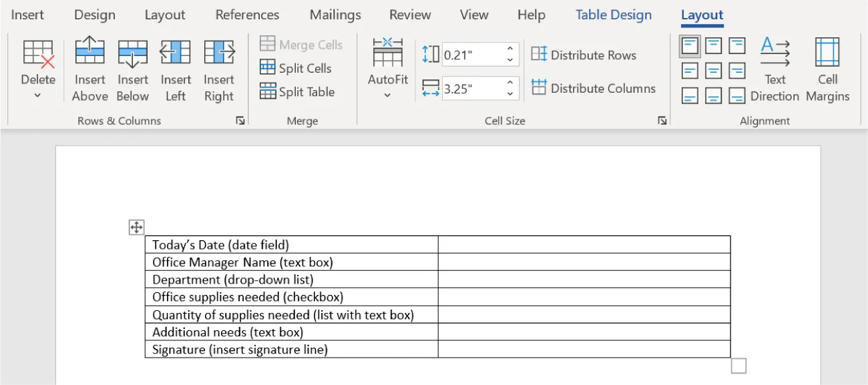Click the Insert Above icon
Screen dimensions: 868x385
[89, 52]
